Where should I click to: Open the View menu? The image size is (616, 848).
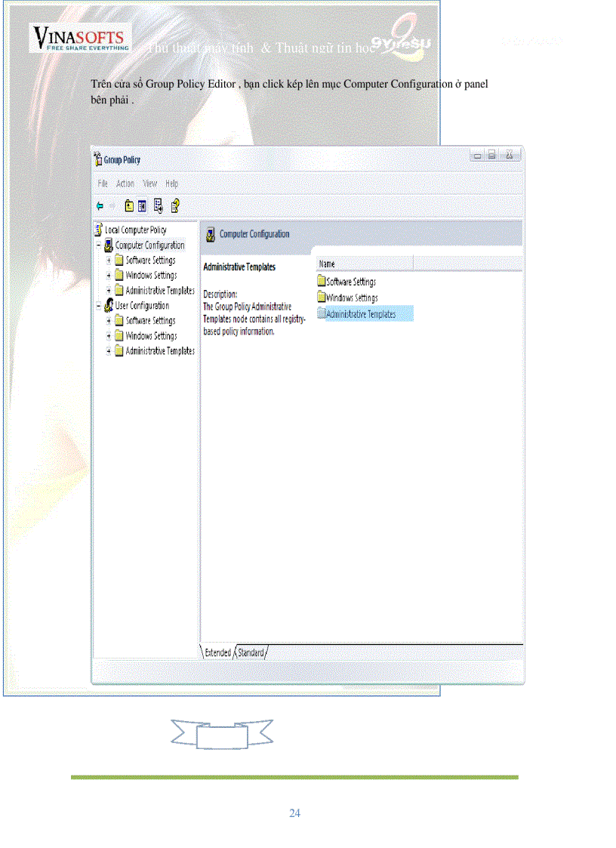click(x=150, y=183)
